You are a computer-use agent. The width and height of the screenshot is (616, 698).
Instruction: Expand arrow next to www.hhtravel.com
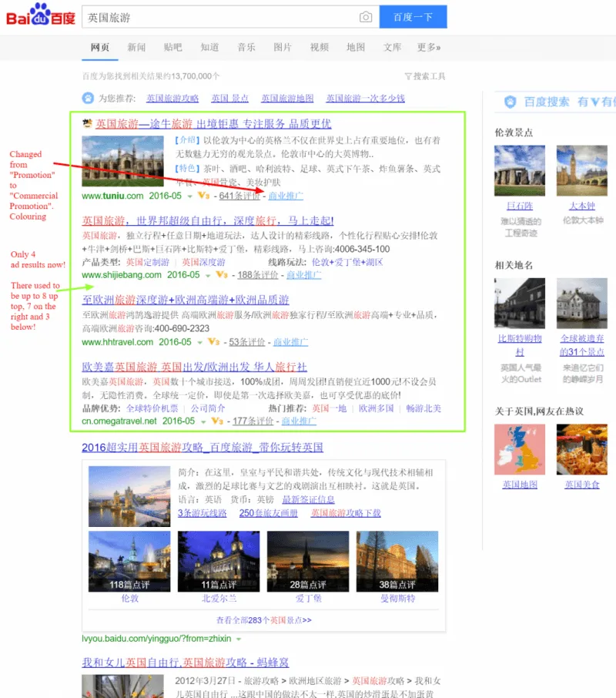coord(199,343)
